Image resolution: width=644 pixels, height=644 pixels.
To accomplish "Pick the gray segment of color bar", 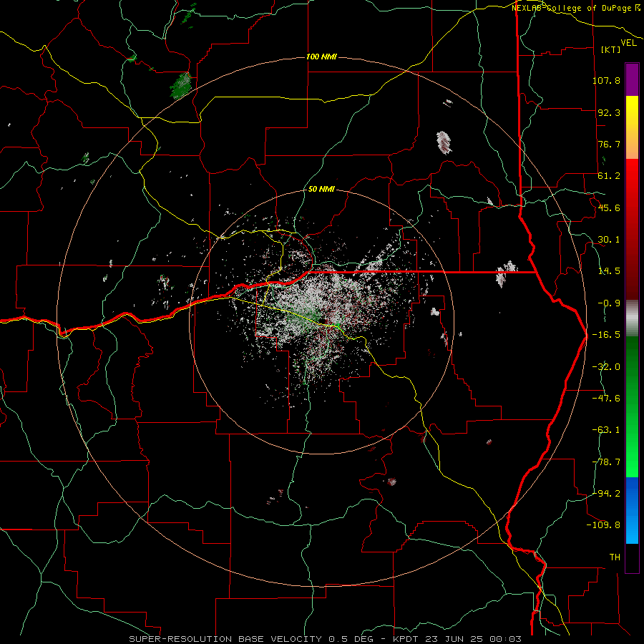I will coord(632,318).
